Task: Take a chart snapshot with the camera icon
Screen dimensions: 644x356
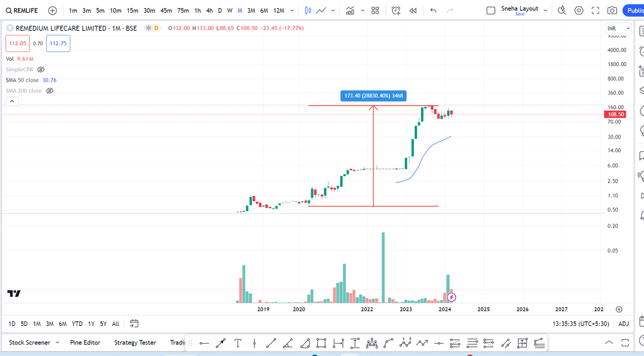Action: point(612,11)
